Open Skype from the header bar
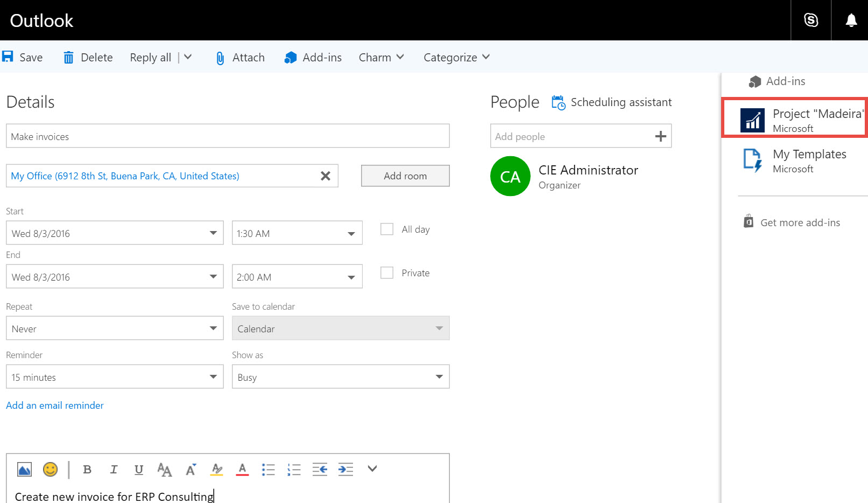This screenshot has height=503, width=868. click(x=810, y=20)
